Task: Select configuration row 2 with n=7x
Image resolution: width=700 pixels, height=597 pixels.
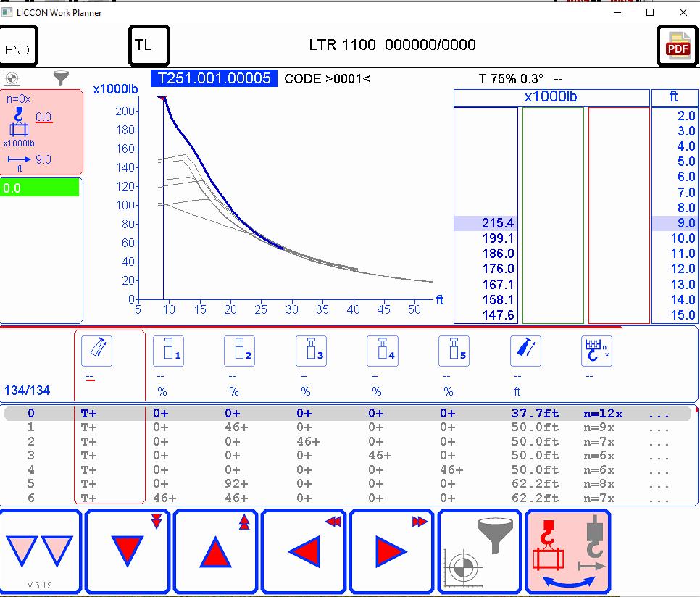Action: point(349,442)
